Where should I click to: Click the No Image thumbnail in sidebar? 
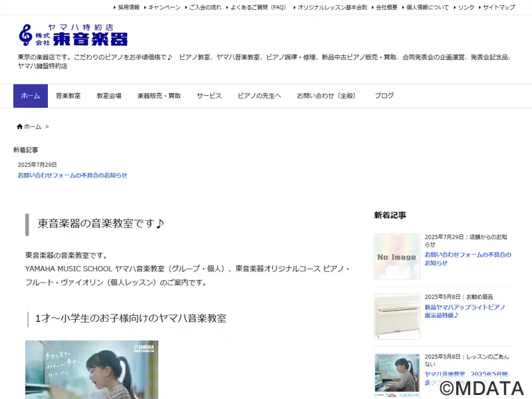(397, 257)
